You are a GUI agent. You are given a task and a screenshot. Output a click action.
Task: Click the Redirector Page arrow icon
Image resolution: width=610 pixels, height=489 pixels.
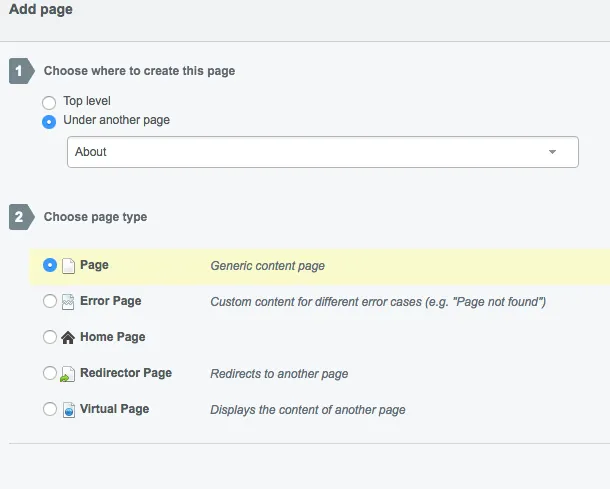[69, 374]
